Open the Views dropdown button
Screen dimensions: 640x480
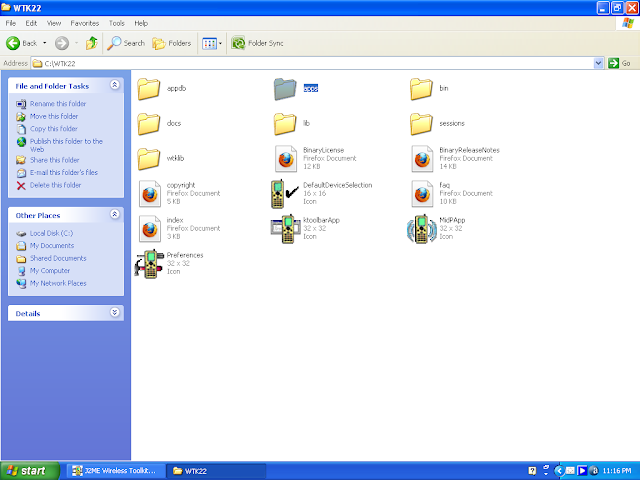(x=212, y=43)
